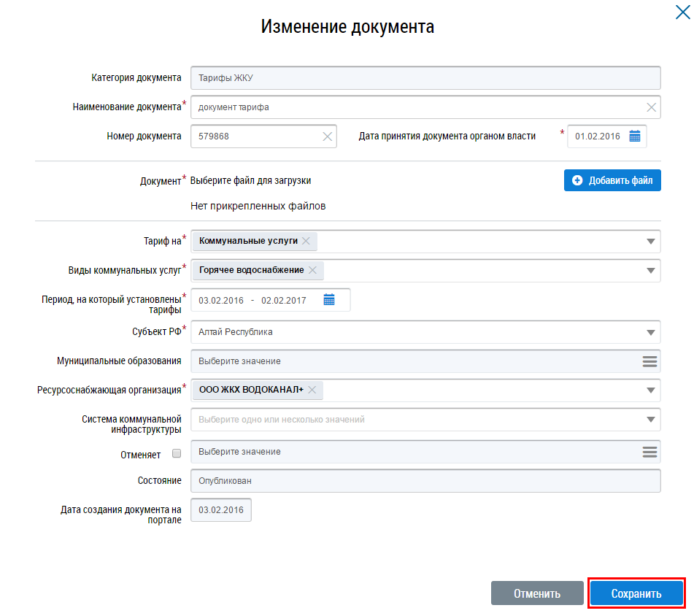Close the document edit dialog
This screenshot has width=694, height=616.
click(x=682, y=12)
